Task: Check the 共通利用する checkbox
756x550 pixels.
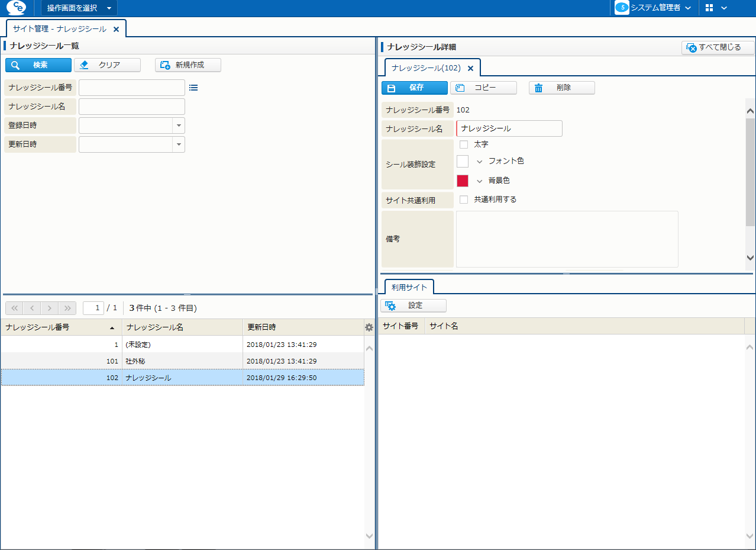Action: coord(464,200)
